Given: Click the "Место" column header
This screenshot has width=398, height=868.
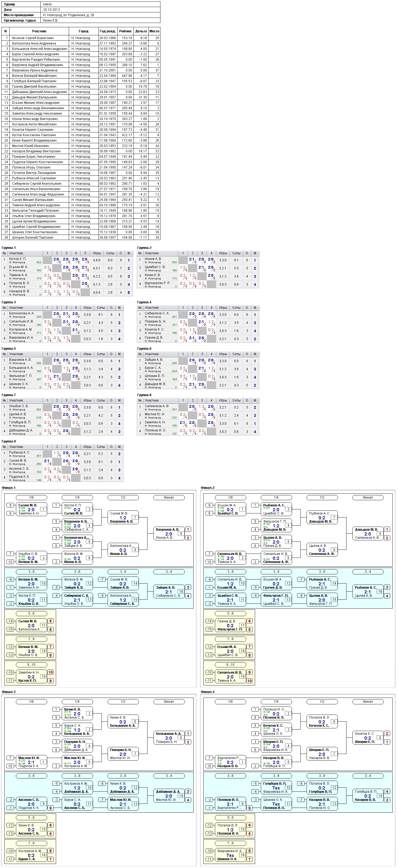Looking at the screenshot, I should (154, 31).
